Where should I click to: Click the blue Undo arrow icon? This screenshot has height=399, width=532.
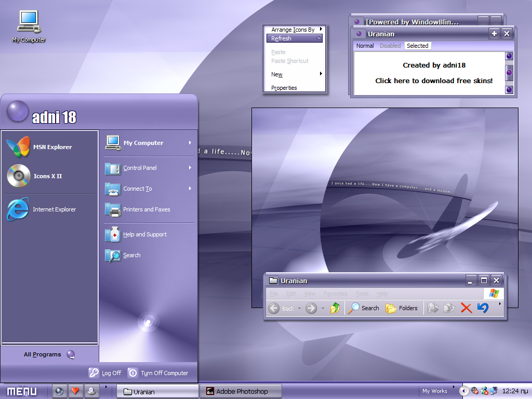[x=483, y=308]
